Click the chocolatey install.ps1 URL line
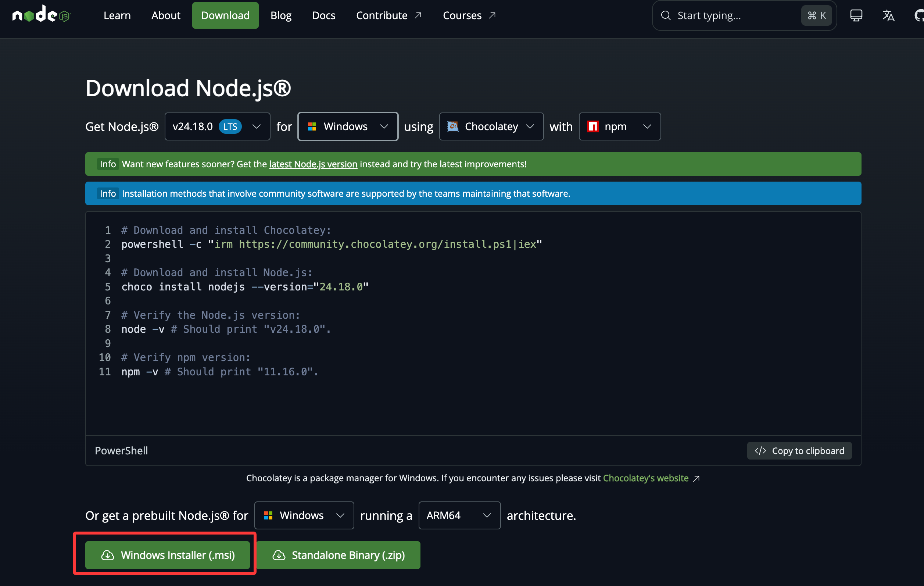Image resolution: width=924 pixels, height=586 pixels. (331, 244)
